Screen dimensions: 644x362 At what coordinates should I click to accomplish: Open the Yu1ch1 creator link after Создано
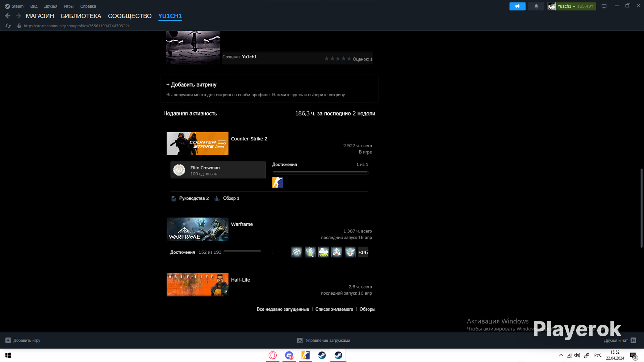tap(249, 57)
